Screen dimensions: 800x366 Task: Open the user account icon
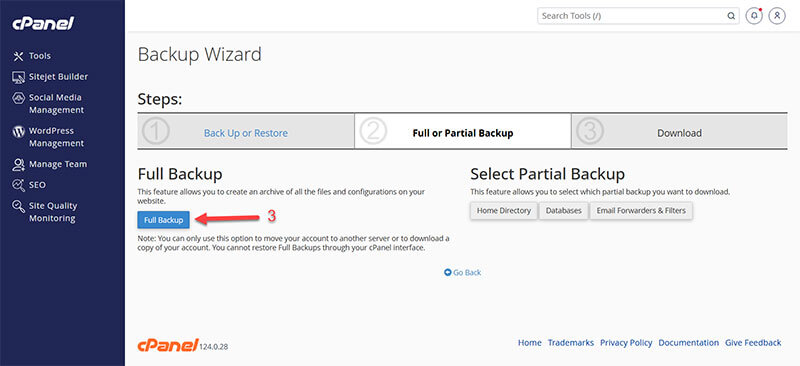[777, 16]
